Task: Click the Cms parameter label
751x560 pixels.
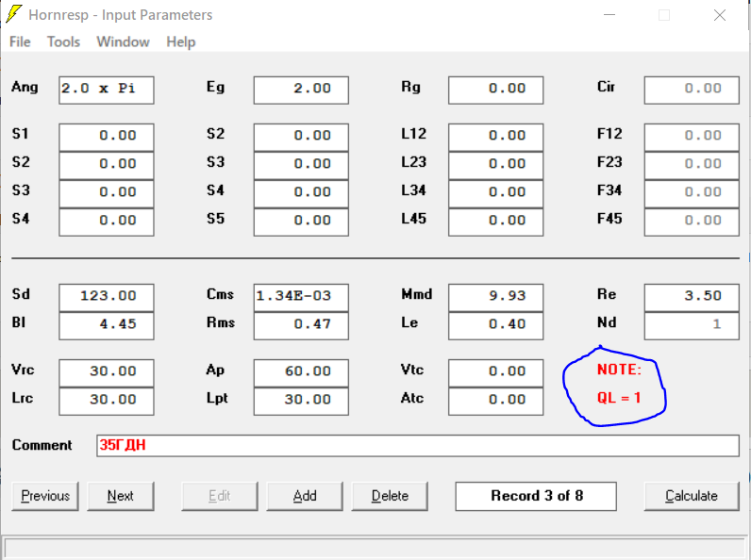Action: coord(221,294)
